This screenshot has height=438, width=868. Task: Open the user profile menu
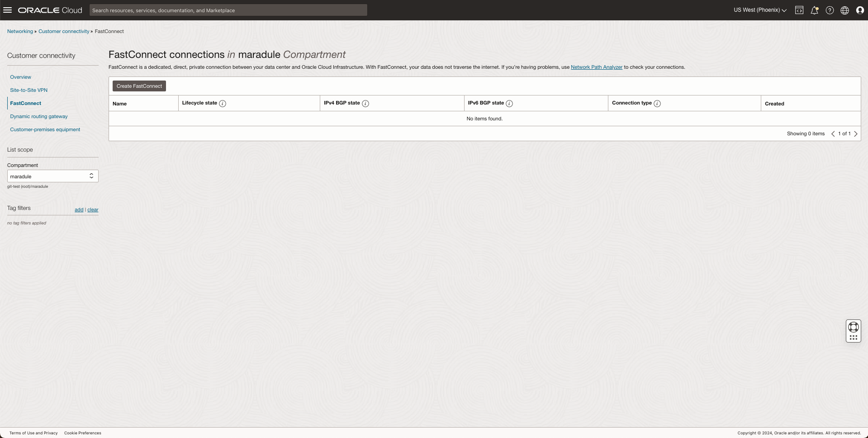(x=860, y=10)
